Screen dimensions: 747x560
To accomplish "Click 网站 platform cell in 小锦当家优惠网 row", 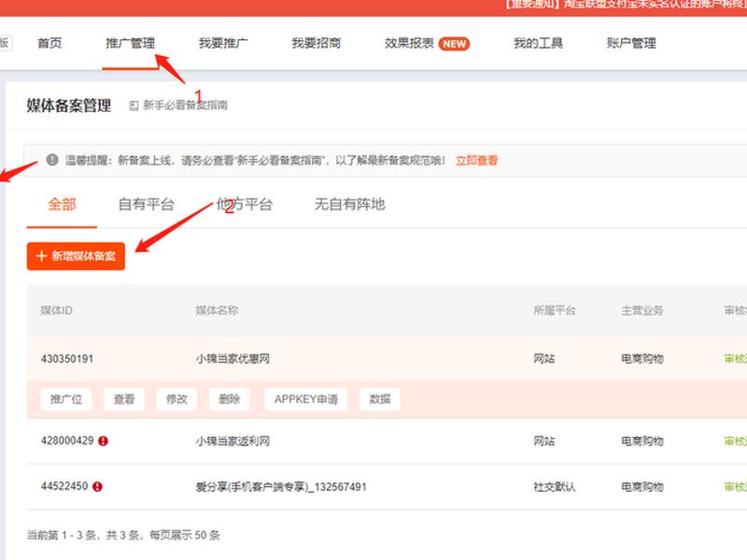I will [x=544, y=359].
